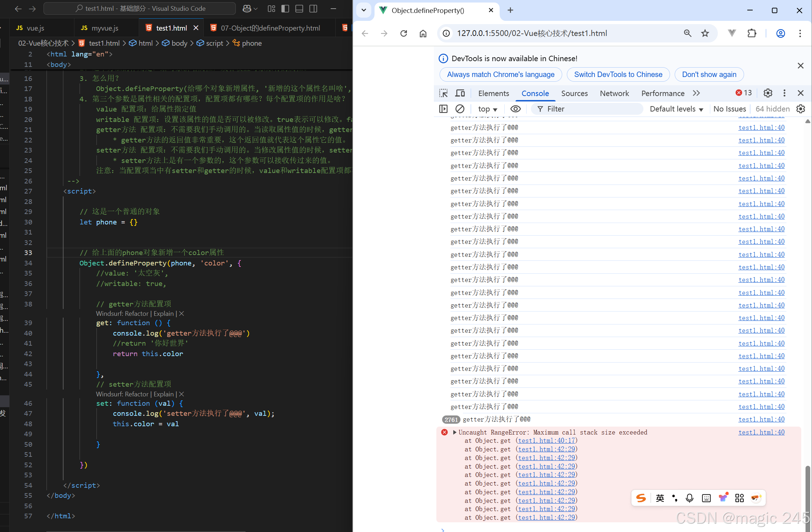
Task: Expand the Uncaught RangeError stack trace
Action: pyautogui.click(x=455, y=432)
